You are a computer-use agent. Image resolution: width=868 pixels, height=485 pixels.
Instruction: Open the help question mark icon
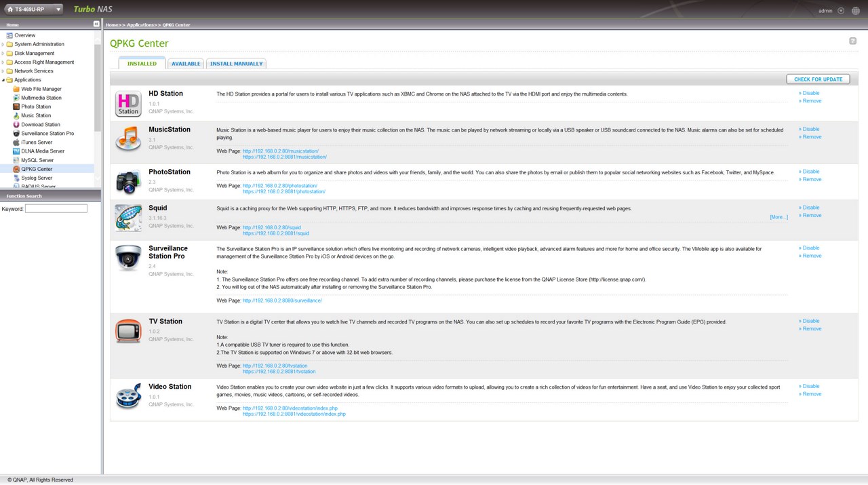(852, 41)
